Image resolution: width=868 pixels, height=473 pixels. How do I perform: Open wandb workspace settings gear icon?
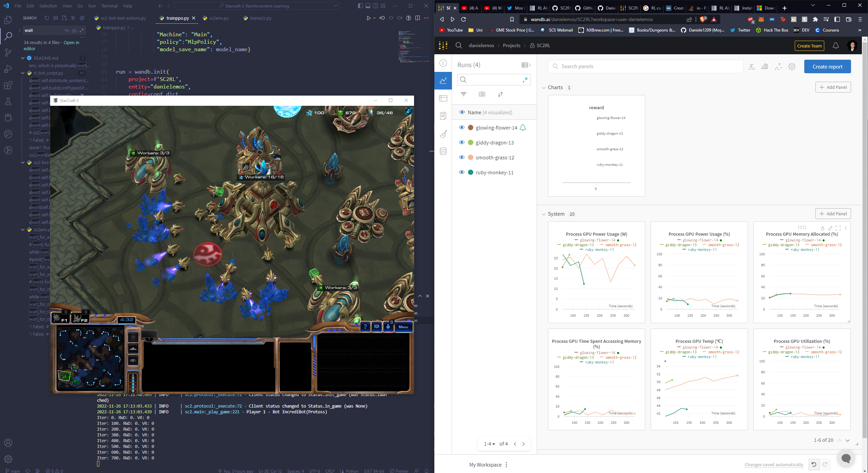coord(792,66)
